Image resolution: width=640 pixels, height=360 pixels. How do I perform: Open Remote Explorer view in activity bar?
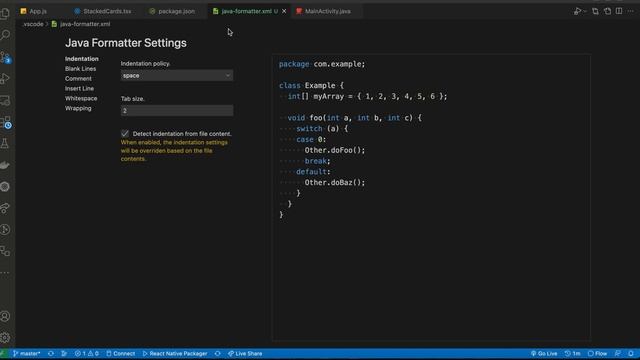click(5, 100)
